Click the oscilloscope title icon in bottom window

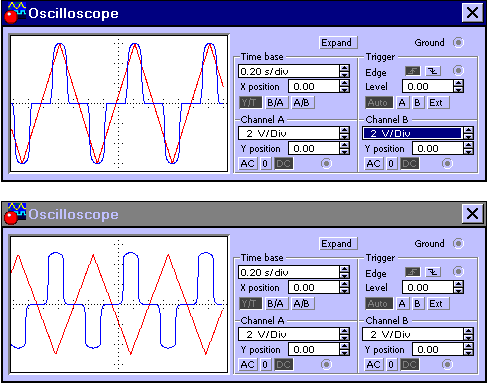pyautogui.click(x=15, y=214)
